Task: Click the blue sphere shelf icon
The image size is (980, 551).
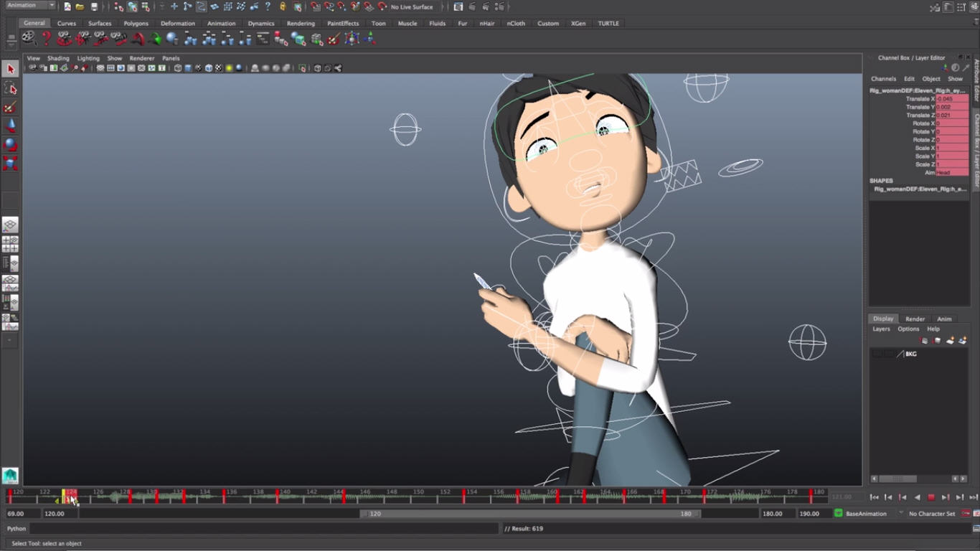Action: (172, 38)
